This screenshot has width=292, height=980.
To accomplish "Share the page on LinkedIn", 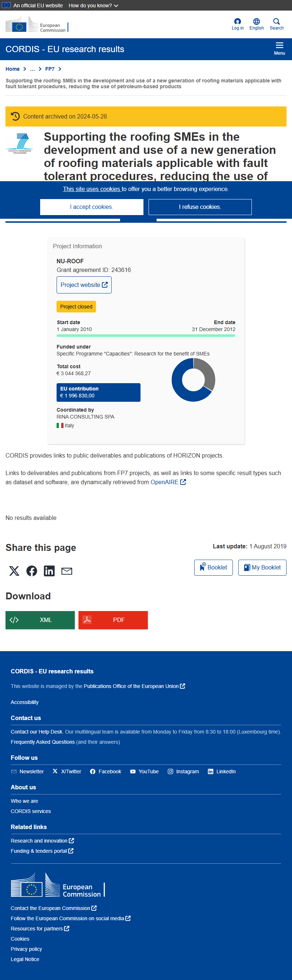I will [49, 571].
